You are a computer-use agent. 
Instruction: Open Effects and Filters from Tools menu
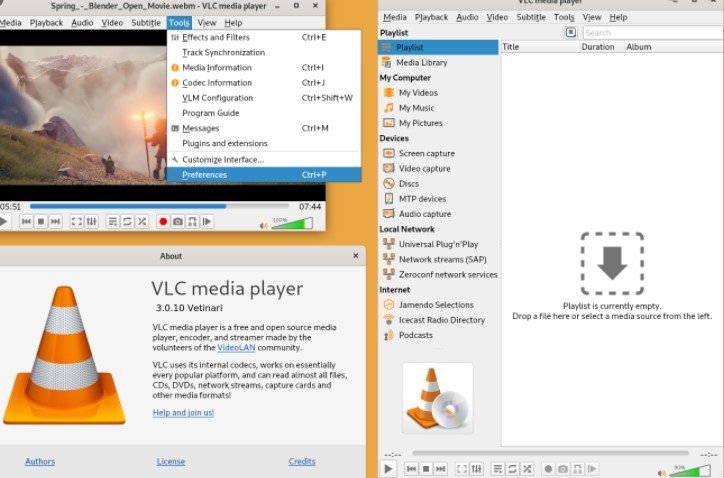coord(264,37)
